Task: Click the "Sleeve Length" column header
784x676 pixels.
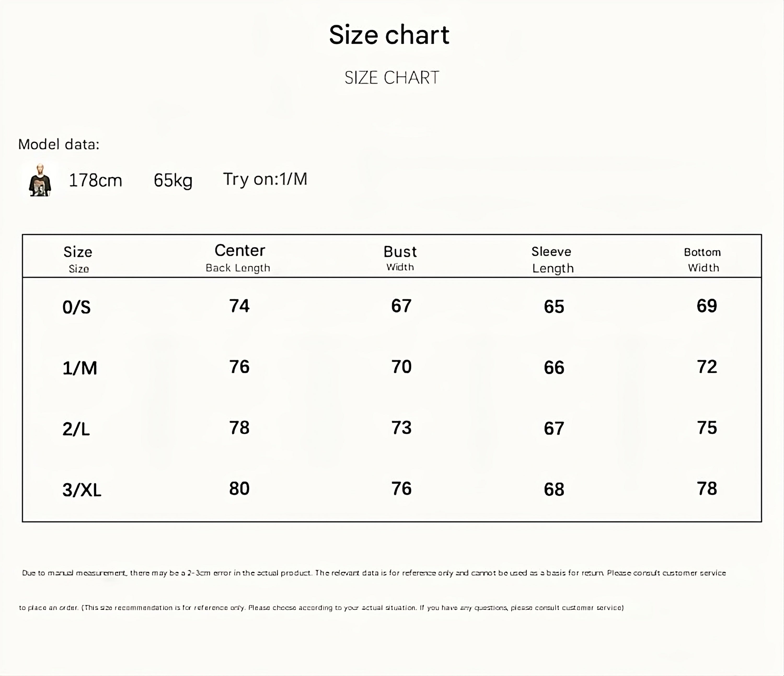Action: coord(552,259)
